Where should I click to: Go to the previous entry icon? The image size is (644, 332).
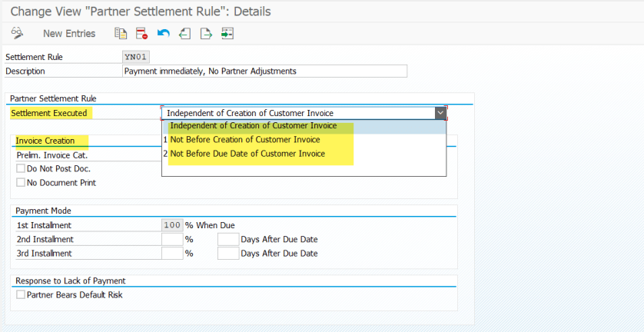point(184,33)
